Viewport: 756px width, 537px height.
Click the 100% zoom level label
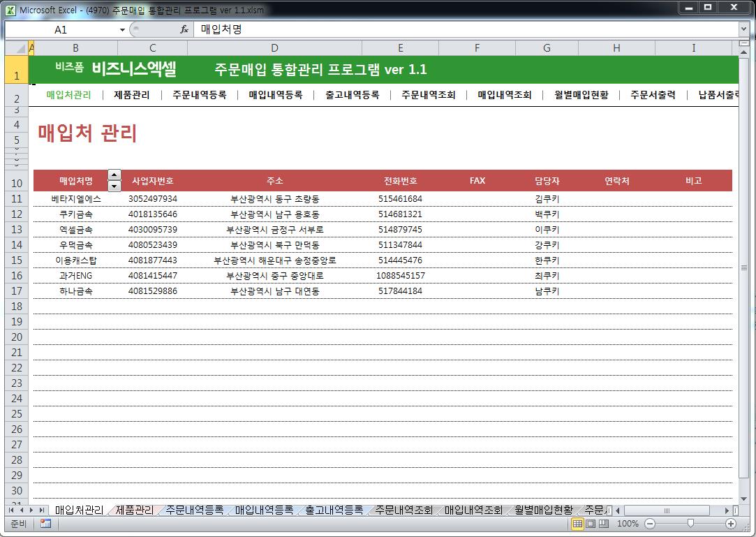tap(628, 524)
